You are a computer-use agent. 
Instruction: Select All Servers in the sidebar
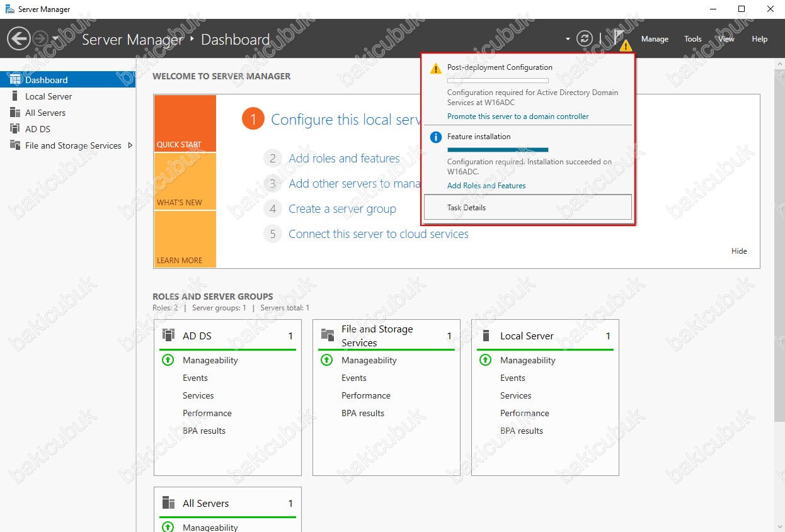tap(67, 113)
